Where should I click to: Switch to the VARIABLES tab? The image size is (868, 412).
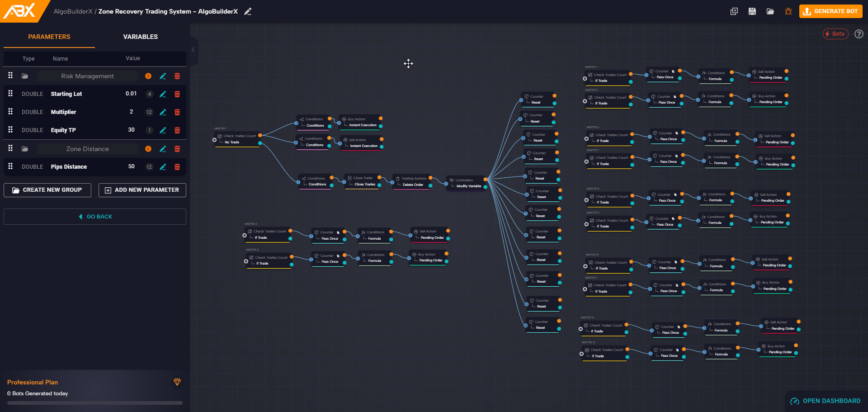pos(141,37)
